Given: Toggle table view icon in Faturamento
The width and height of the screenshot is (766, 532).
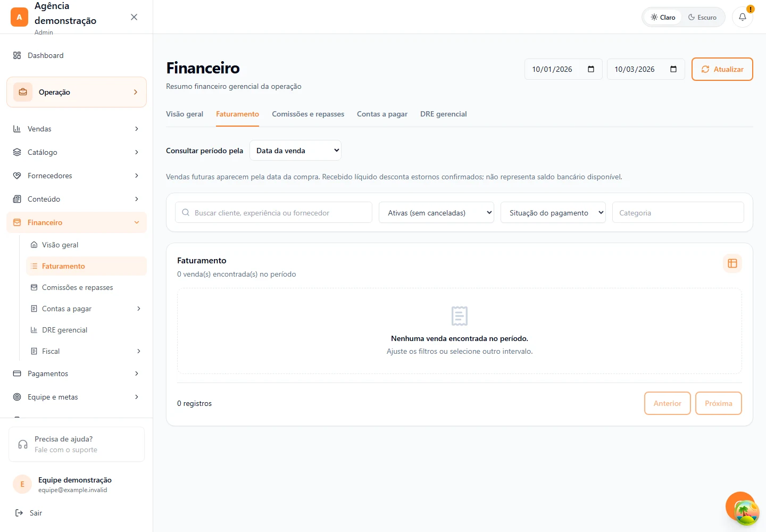Looking at the screenshot, I should point(732,263).
